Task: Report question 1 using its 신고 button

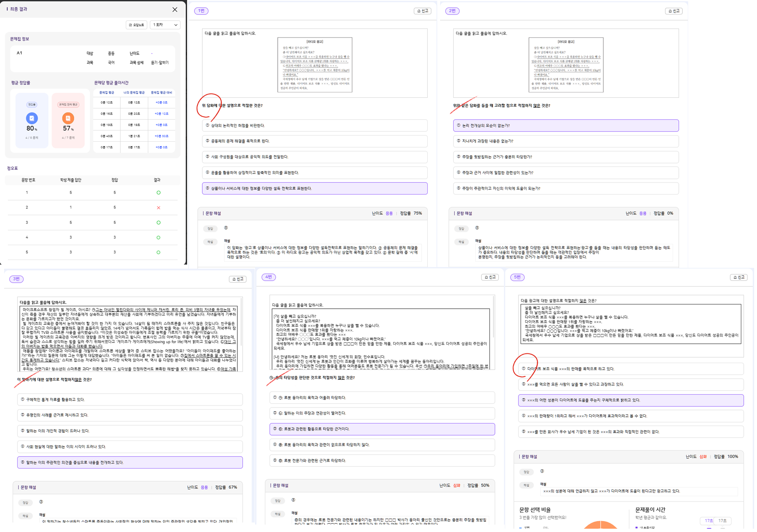Action: pyautogui.click(x=422, y=11)
